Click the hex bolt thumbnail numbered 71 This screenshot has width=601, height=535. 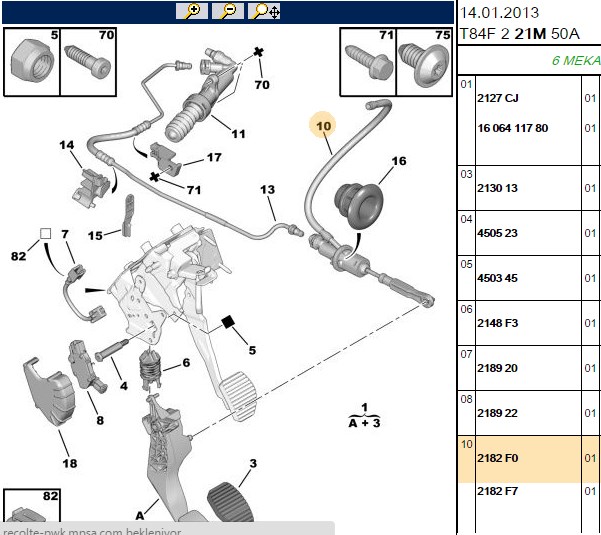coord(368,62)
